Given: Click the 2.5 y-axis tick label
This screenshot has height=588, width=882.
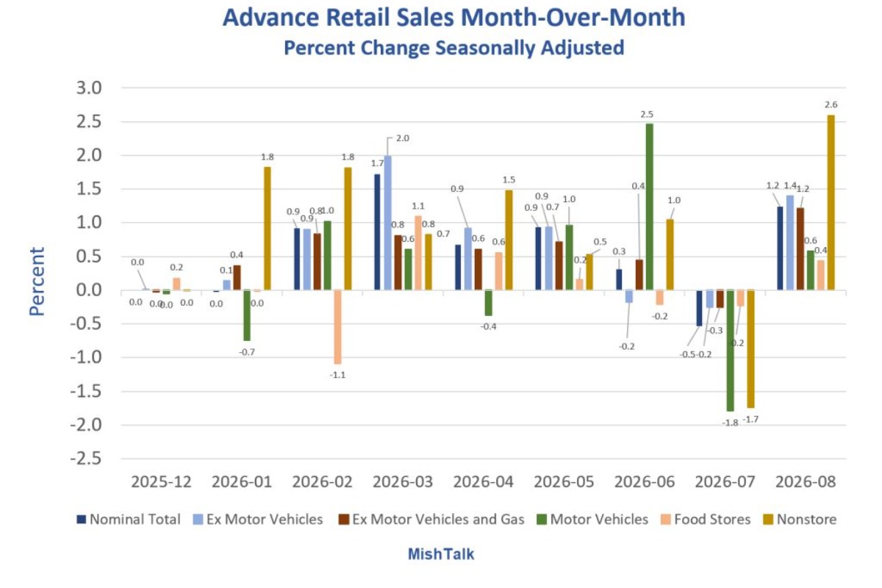Looking at the screenshot, I should click(x=88, y=122).
